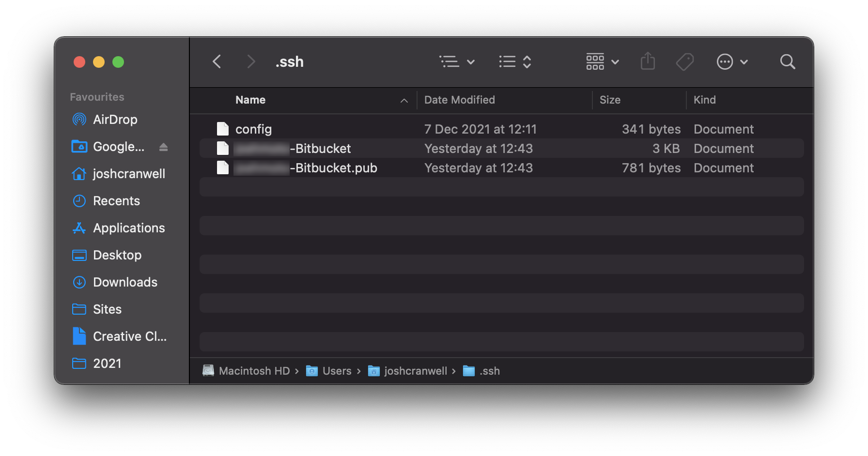Select the -Bitbucket file icon

click(223, 148)
